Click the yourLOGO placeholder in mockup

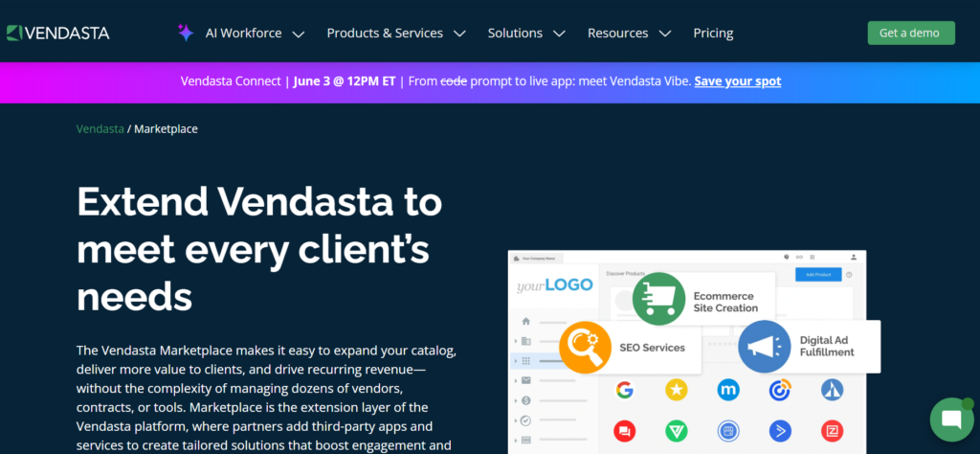tap(554, 285)
